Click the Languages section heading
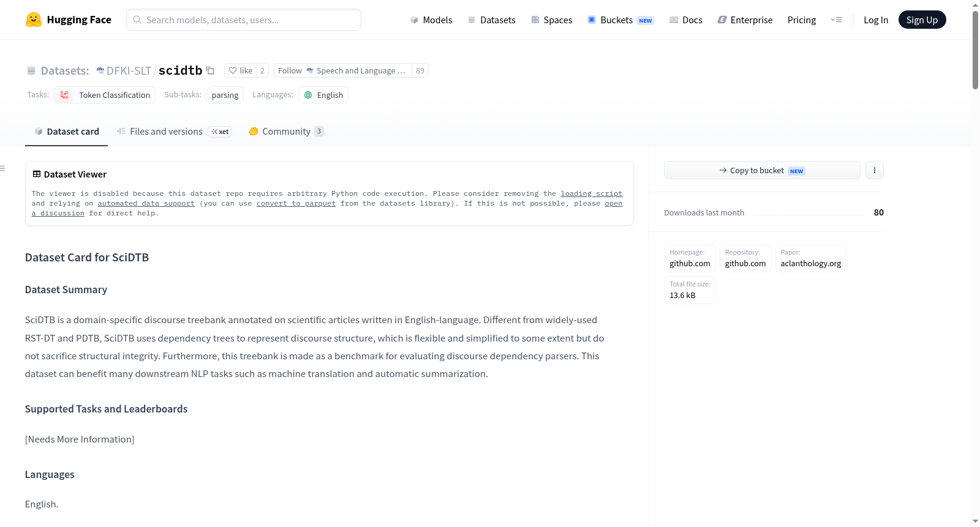 point(50,474)
